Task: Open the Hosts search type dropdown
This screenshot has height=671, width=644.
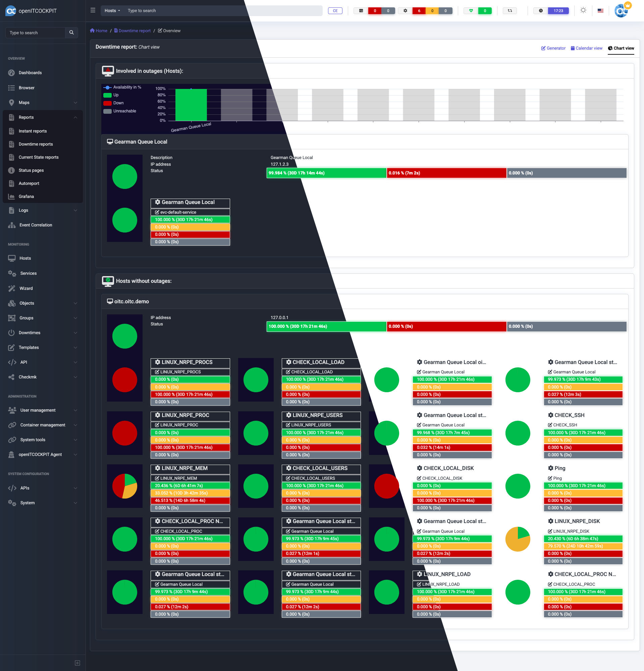Action: [112, 11]
